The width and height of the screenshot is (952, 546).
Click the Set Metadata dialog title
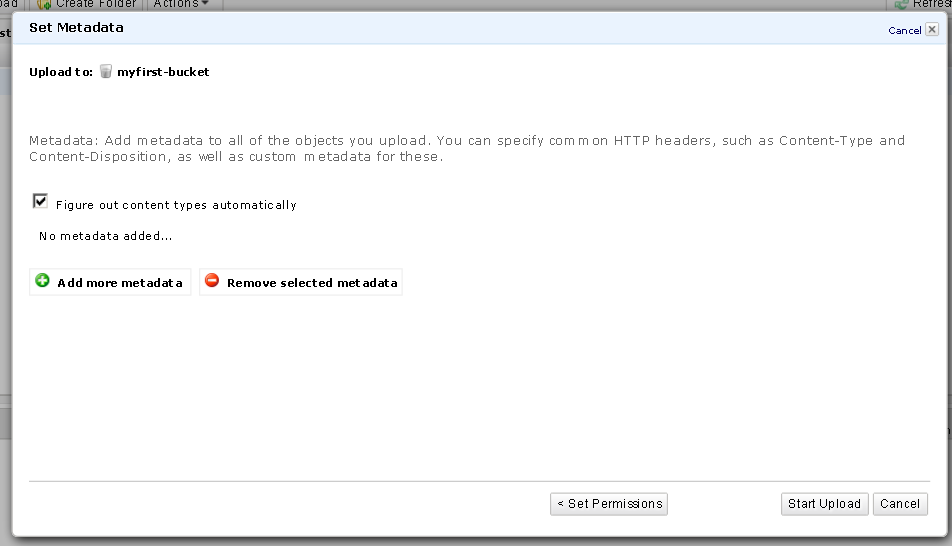point(76,28)
